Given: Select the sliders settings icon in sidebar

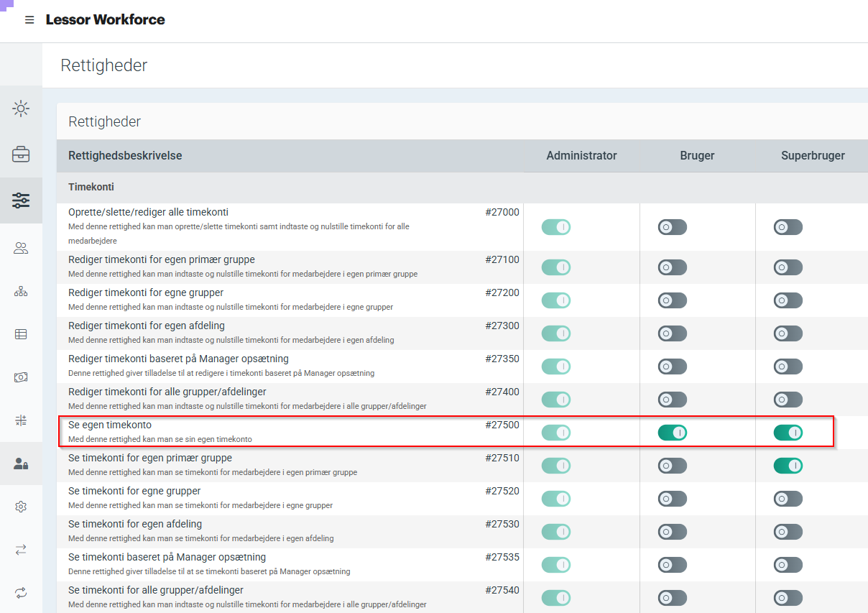Looking at the screenshot, I should 21,201.
